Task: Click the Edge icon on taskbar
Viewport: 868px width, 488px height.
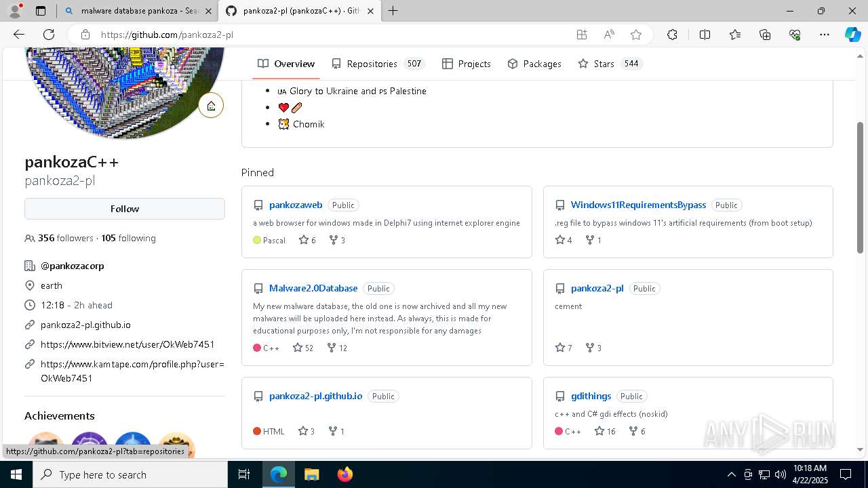Action: pyautogui.click(x=279, y=474)
